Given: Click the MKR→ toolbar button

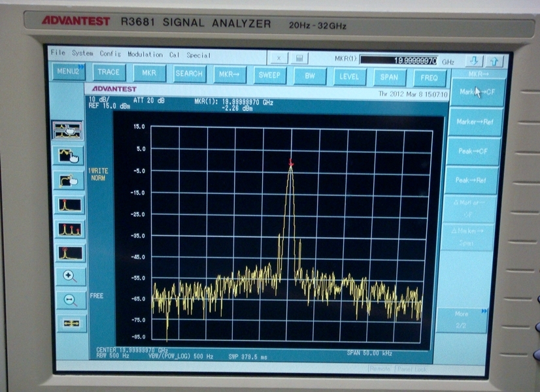Looking at the screenshot, I should pos(229,74).
